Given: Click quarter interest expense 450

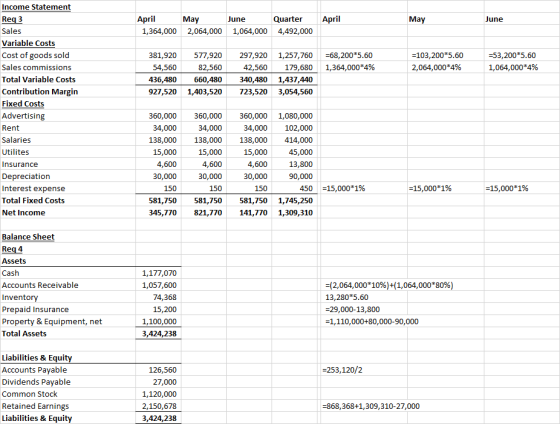Looking at the screenshot, I should (x=306, y=189).
